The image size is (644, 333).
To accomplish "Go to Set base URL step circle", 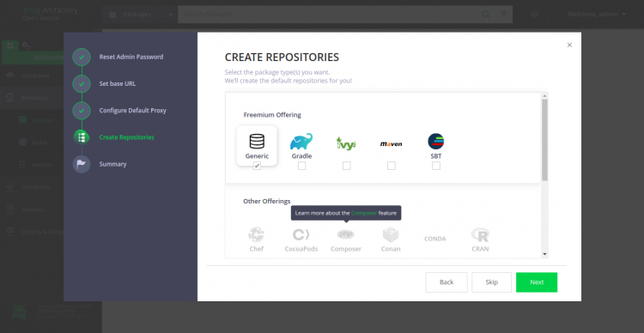I will pos(82,84).
